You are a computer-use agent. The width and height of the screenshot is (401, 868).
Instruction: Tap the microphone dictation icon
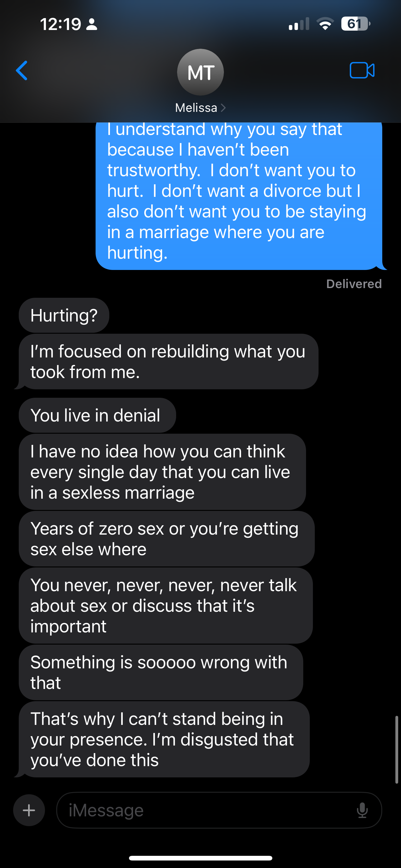click(362, 810)
